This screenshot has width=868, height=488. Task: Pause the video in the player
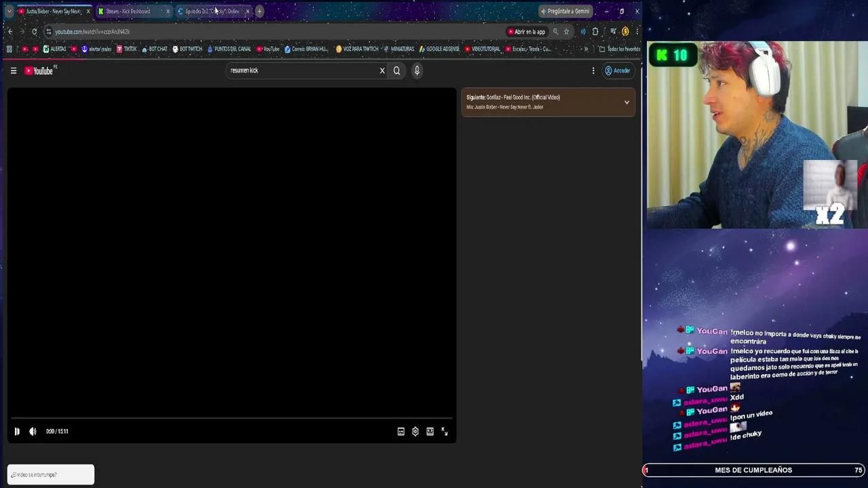click(x=17, y=431)
